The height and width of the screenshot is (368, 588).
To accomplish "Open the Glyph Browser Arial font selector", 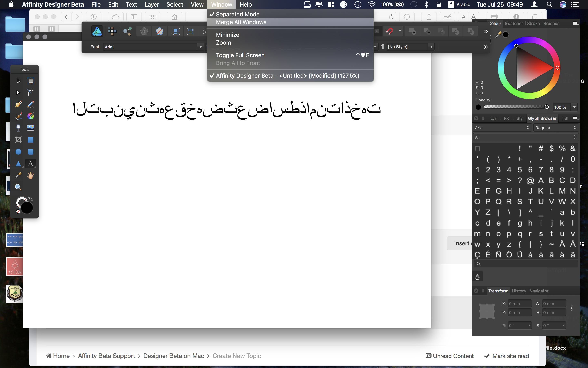I will click(x=502, y=128).
